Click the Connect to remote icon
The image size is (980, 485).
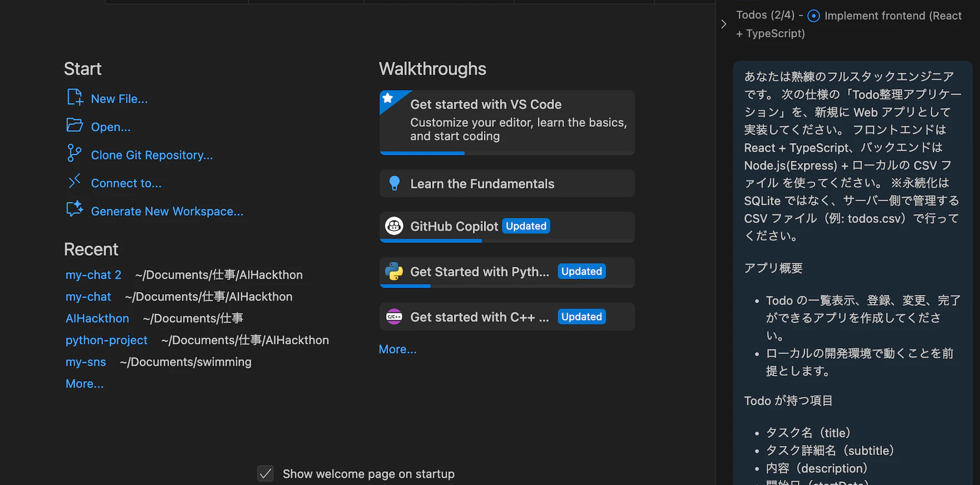coord(75,181)
